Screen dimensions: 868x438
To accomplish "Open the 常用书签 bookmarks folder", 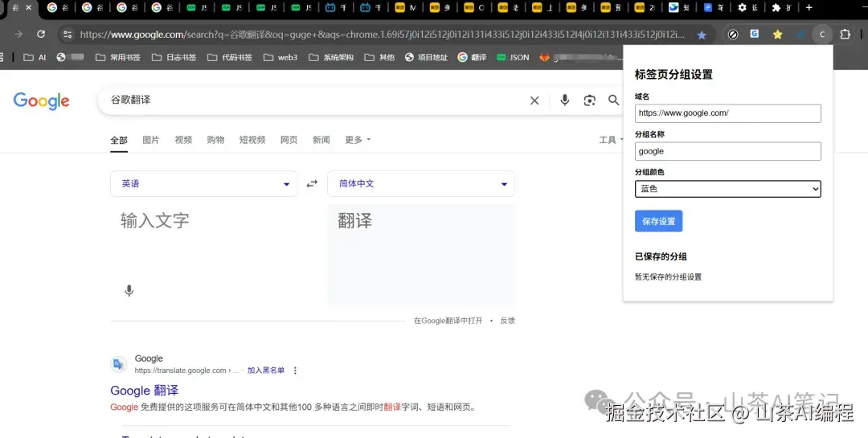I will (x=118, y=57).
